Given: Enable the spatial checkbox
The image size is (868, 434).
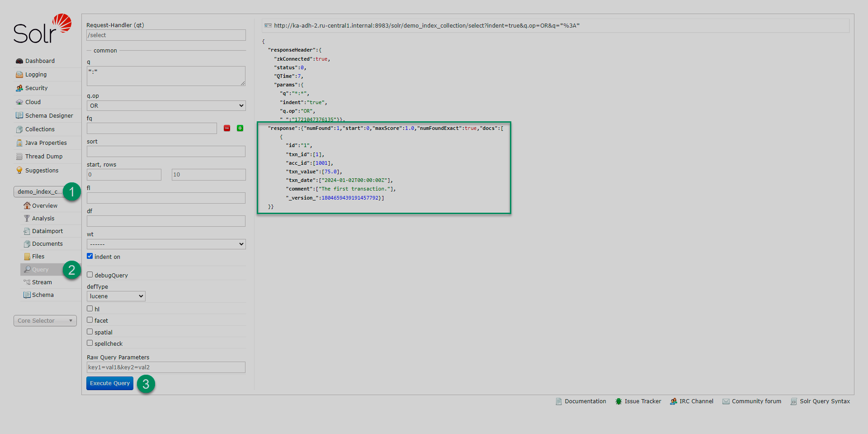Looking at the screenshot, I should tap(90, 332).
